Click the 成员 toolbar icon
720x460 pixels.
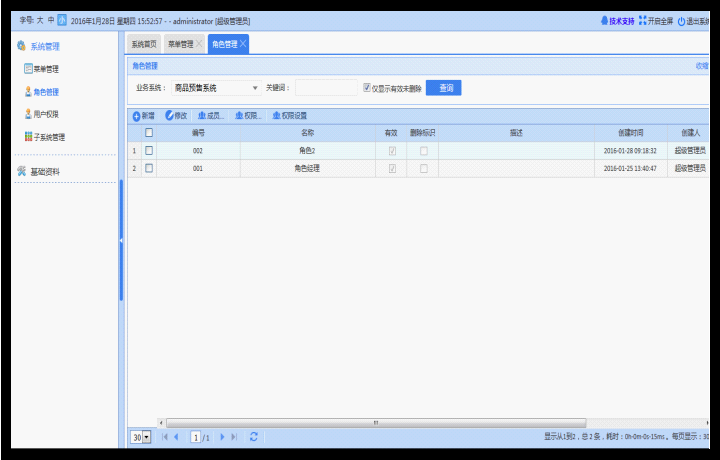coord(202,116)
